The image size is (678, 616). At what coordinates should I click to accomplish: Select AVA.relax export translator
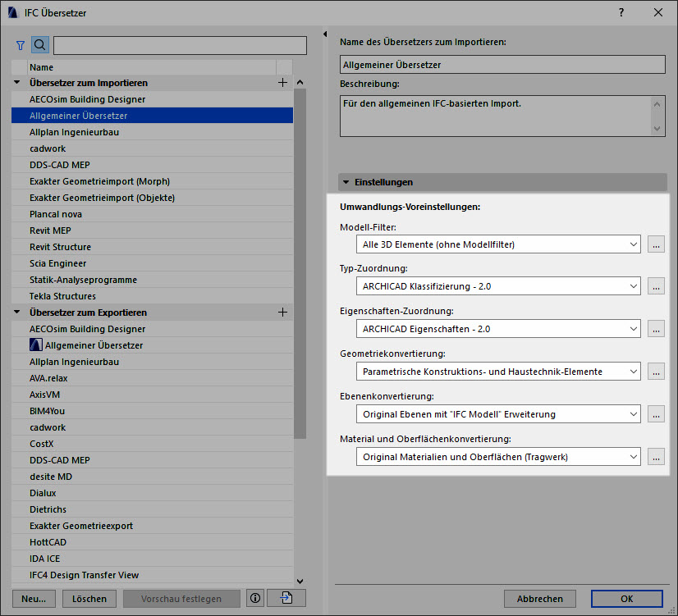tap(152, 378)
